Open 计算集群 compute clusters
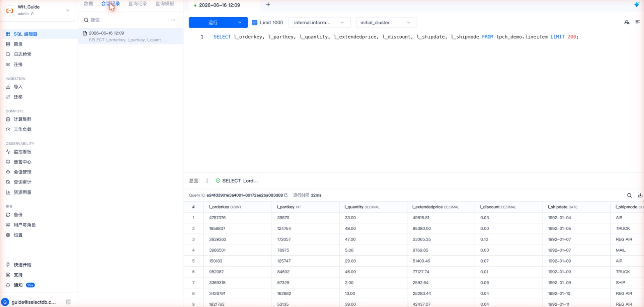644x307 pixels. [39, 119]
